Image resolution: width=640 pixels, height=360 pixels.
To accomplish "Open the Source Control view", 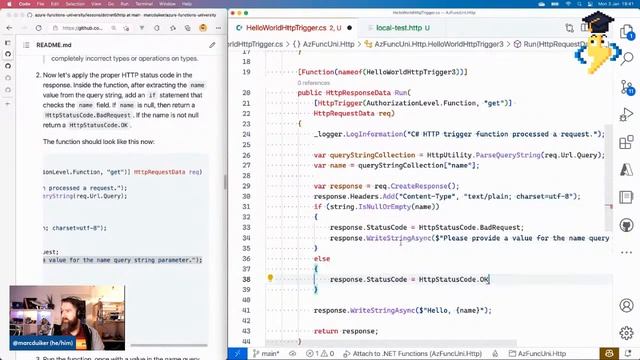I will tap(627, 87).
